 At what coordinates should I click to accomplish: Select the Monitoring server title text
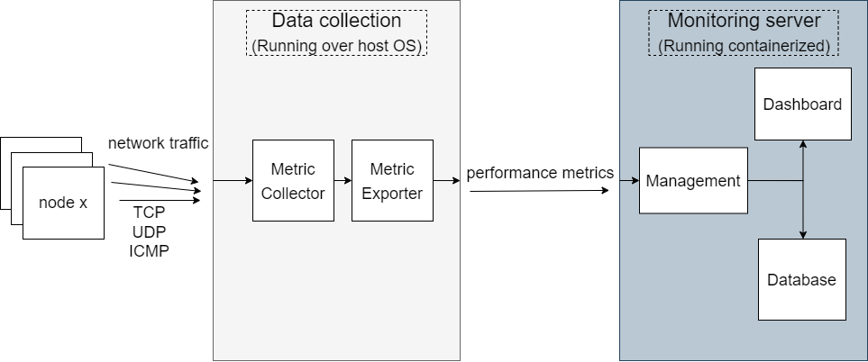click(x=744, y=21)
